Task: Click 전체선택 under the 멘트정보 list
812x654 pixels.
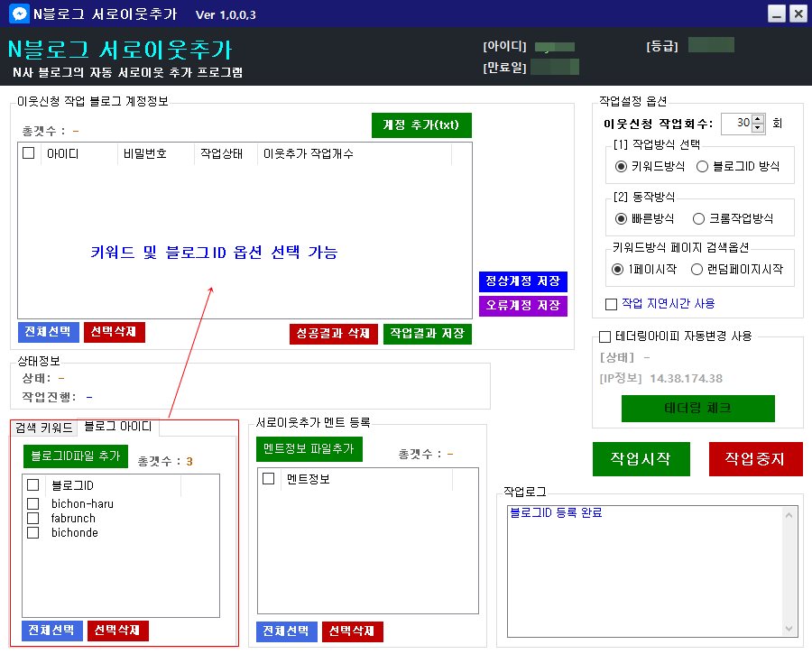Action: (286, 631)
